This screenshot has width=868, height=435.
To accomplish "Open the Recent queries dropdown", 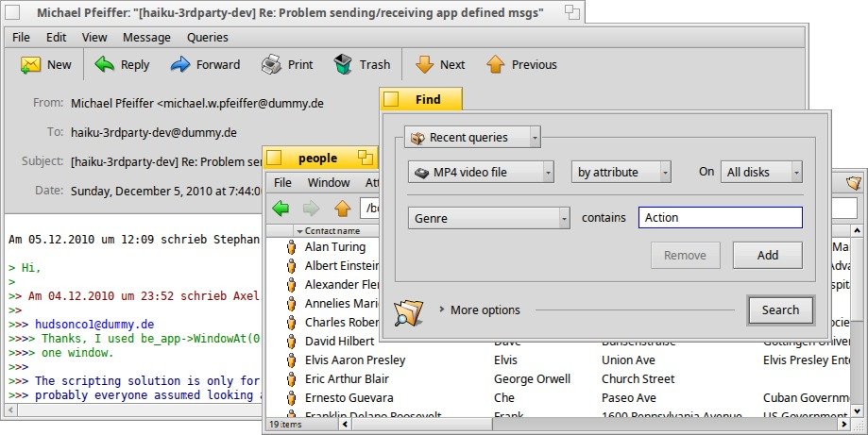I will (x=472, y=137).
